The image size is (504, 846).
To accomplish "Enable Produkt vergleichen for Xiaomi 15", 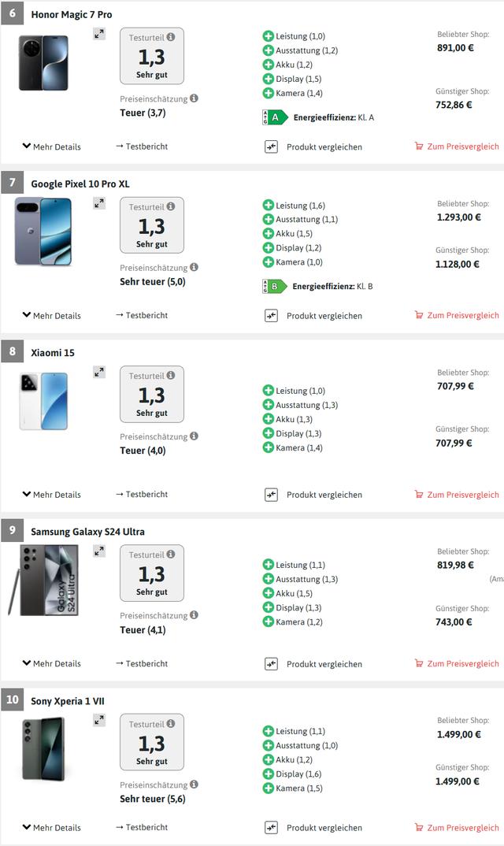I will (x=272, y=495).
